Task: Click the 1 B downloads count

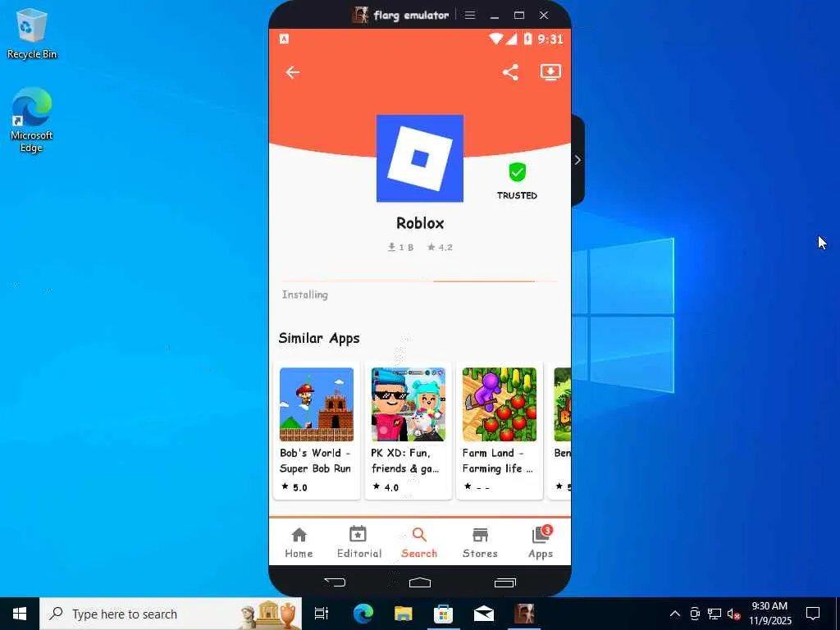Action: [400, 247]
